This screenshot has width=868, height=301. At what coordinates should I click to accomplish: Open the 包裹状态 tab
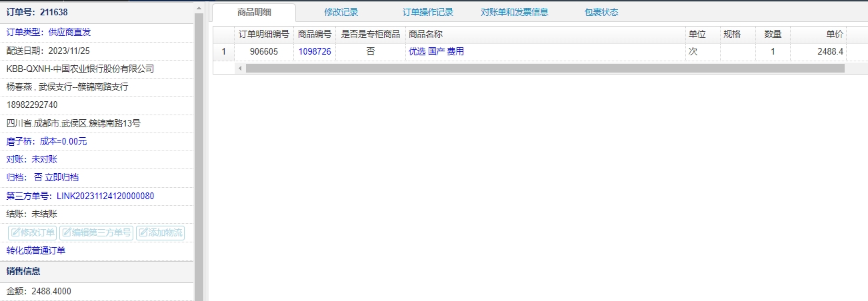pos(601,12)
